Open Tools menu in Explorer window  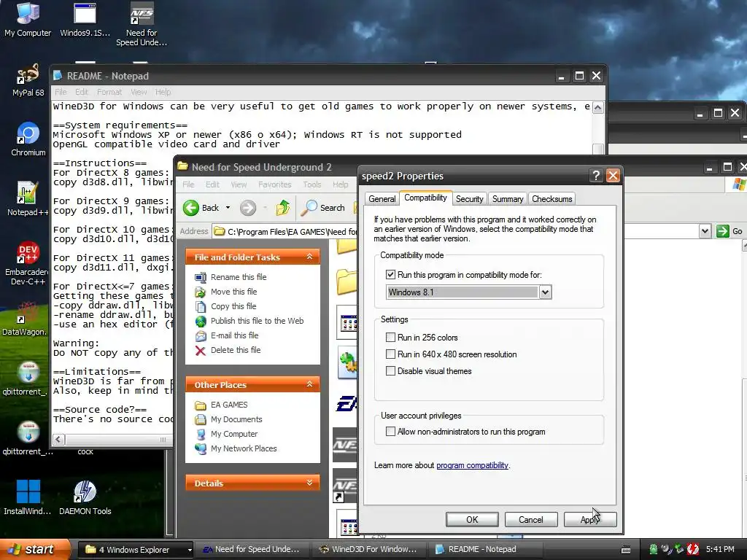coord(311,184)
